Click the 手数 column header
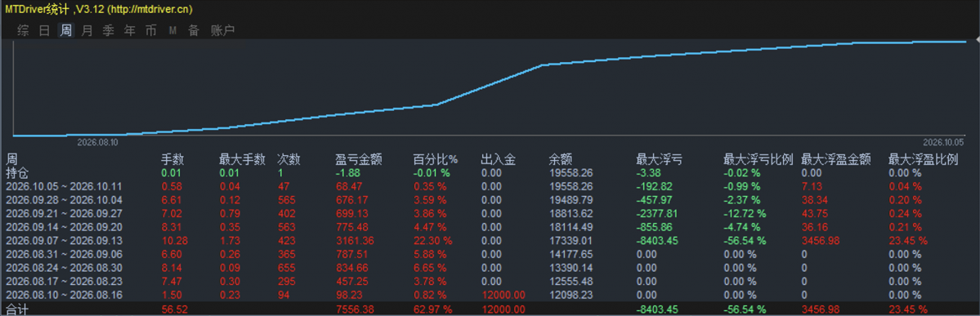 pos(172,159)
